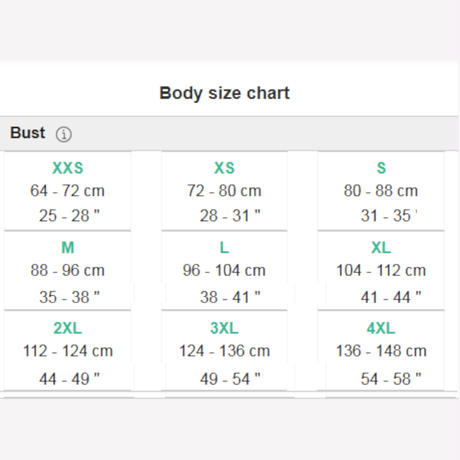
Task: Click the 112 - 124 cm measurement
Action: click(x=68, y=351)
